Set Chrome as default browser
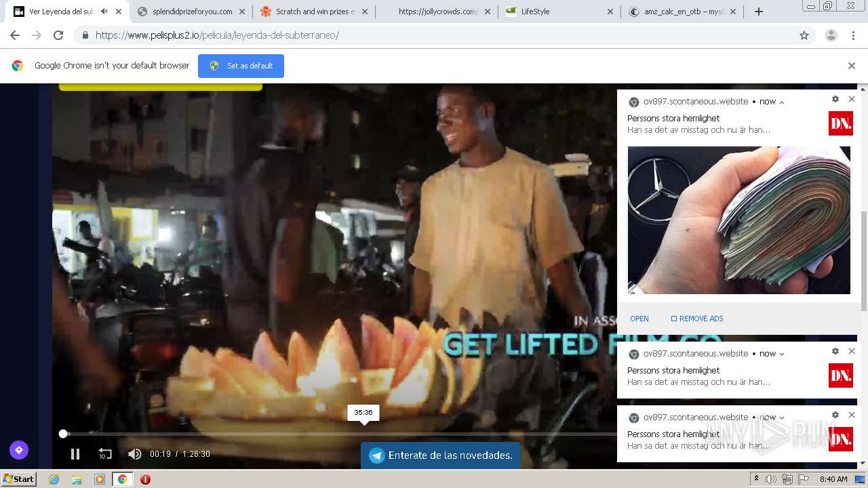868x488 pixels. point(241,66)
